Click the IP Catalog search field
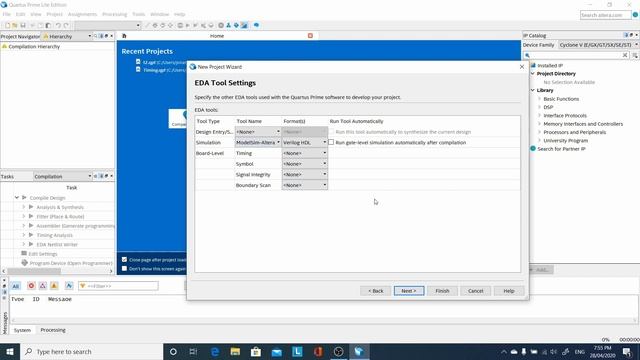 point(576,55)
